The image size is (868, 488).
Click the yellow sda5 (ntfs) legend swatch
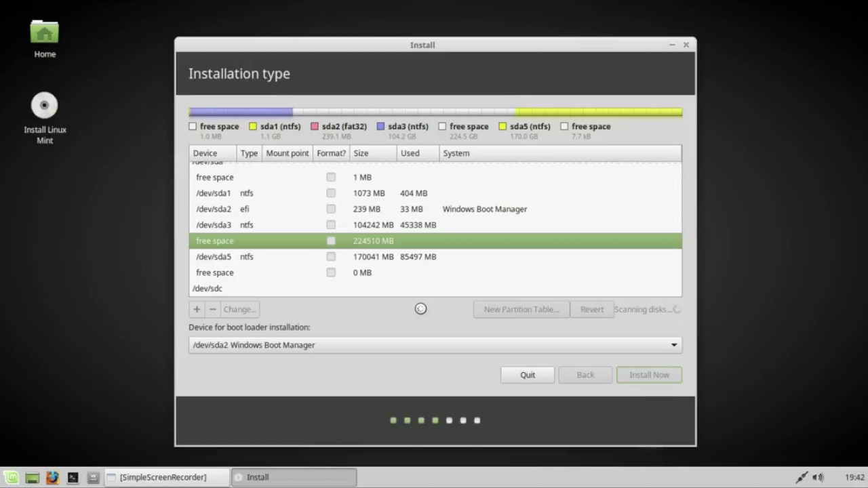(502, 126)
